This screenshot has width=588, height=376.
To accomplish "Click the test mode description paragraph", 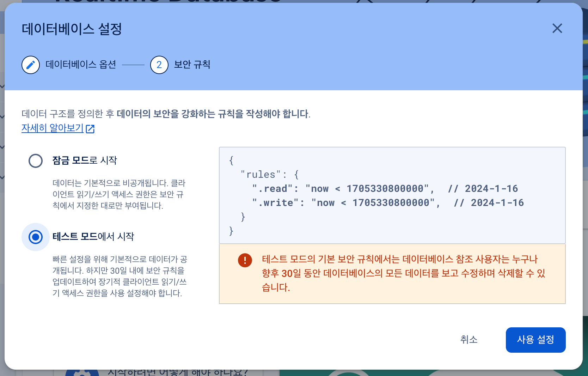I will point(120,276).
